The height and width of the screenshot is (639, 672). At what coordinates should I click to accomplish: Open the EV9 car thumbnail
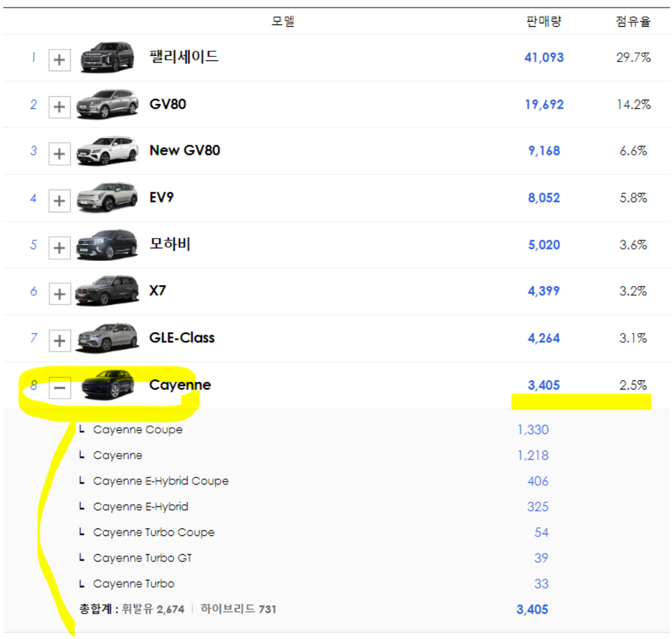point(107,198)
